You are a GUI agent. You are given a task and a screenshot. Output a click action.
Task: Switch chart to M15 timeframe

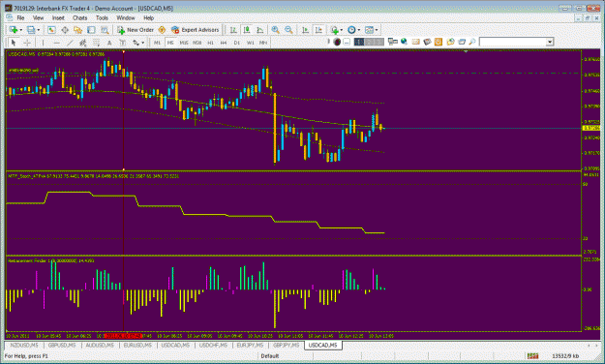[x=184, y=43]
